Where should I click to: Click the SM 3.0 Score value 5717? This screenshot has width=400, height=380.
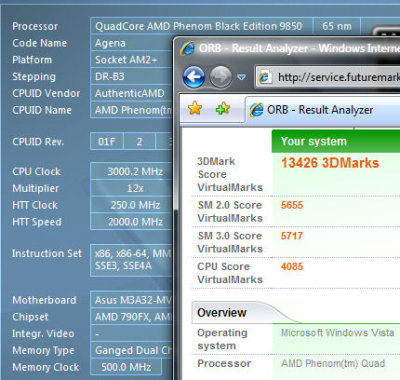point(292,236)
